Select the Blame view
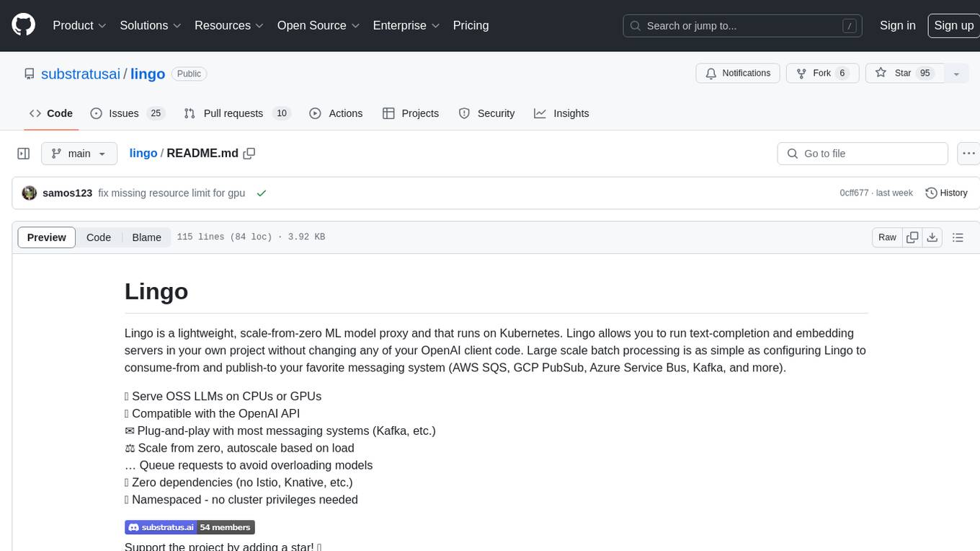 tap(146, 237)
